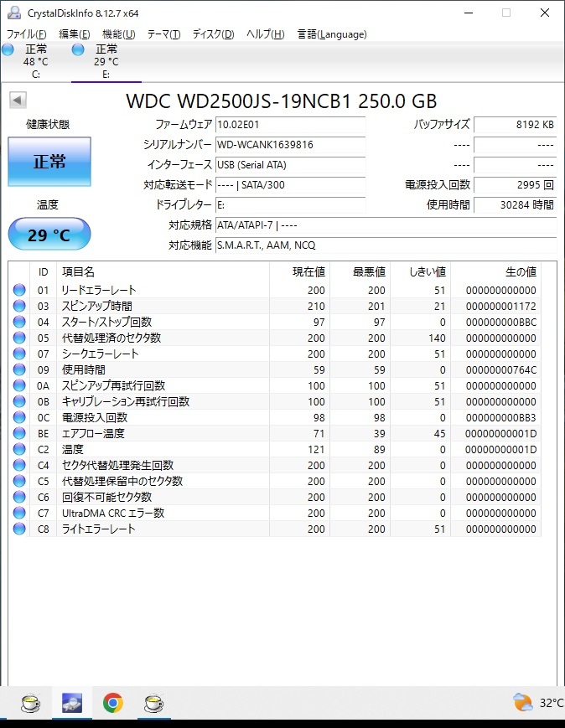This screenshot has width=565, height=728.
Task: Click the ID column header
Action: [x=44, y=271]
